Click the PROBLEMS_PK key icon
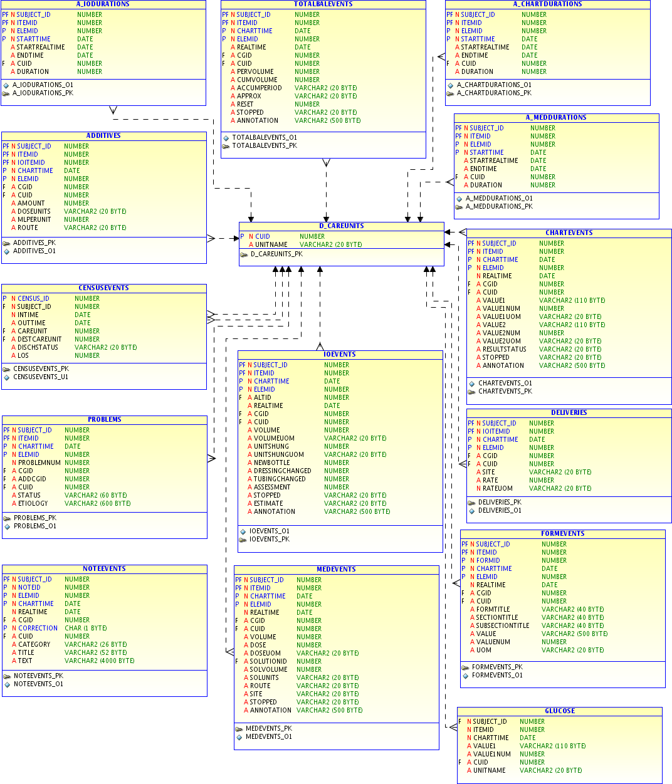672x784 pixels. tap(7, 518)
